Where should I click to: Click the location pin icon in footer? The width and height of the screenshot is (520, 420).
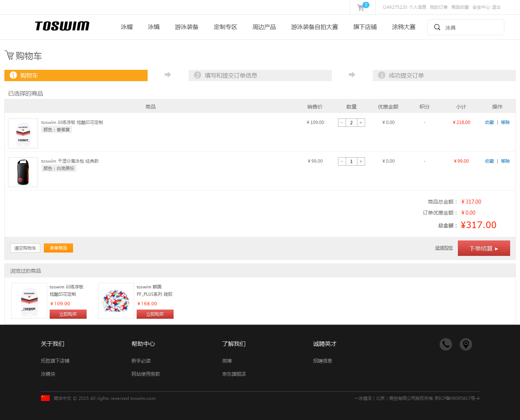coord(466,344)
